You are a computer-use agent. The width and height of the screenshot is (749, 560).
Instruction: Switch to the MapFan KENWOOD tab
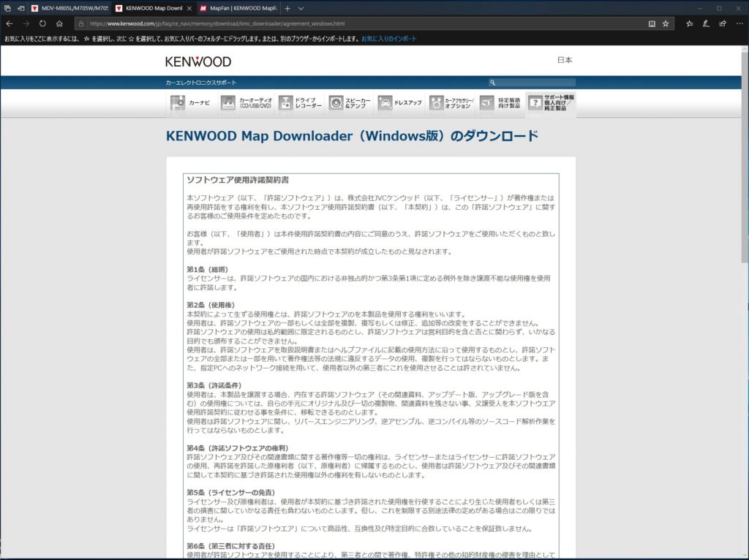238,8
